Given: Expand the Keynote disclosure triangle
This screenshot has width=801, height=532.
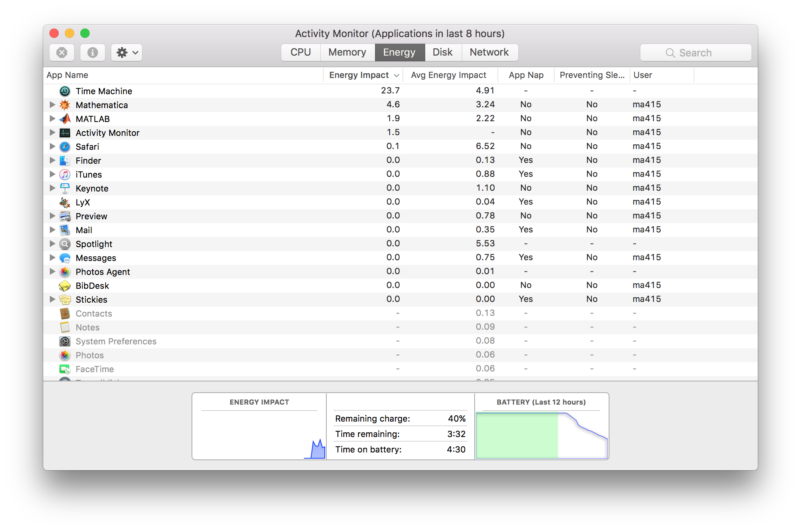Looking at the screenshot, I should click(x=52, y=188).
